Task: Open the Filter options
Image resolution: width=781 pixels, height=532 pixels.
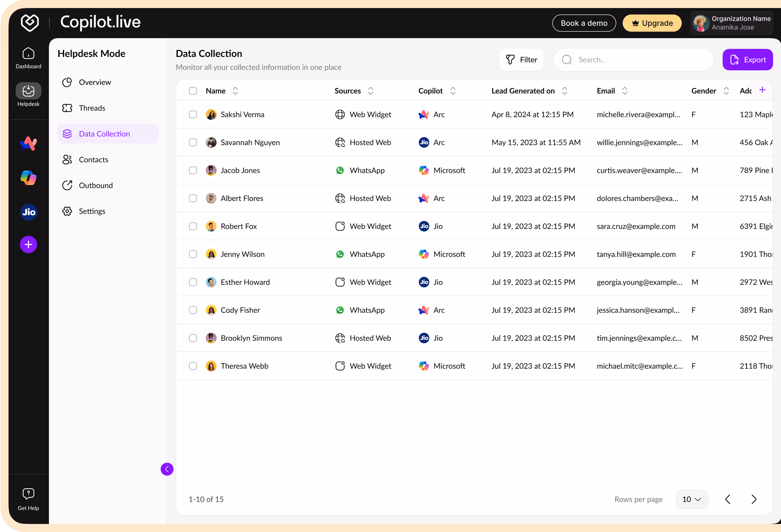Action: [521, 59]
